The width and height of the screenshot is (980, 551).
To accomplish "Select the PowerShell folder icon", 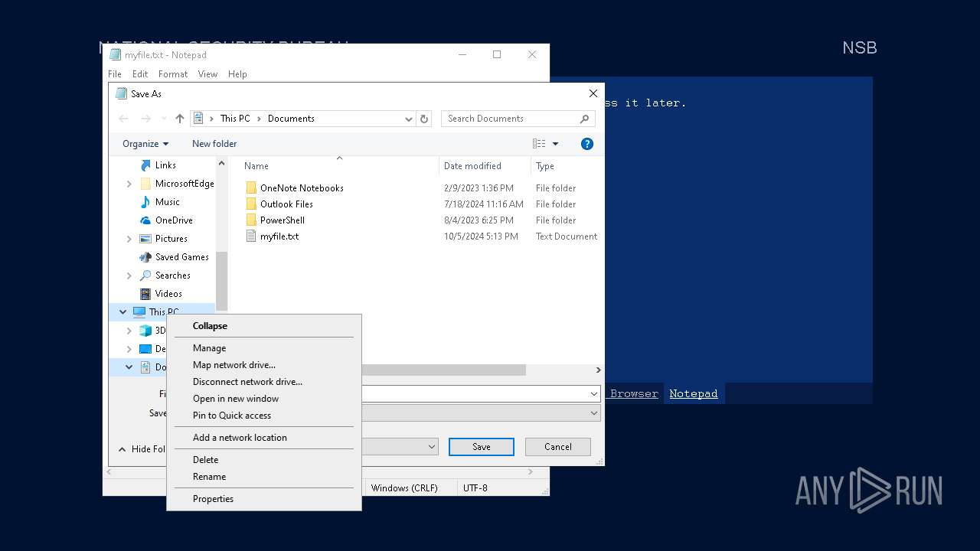I will click(251, 220).
